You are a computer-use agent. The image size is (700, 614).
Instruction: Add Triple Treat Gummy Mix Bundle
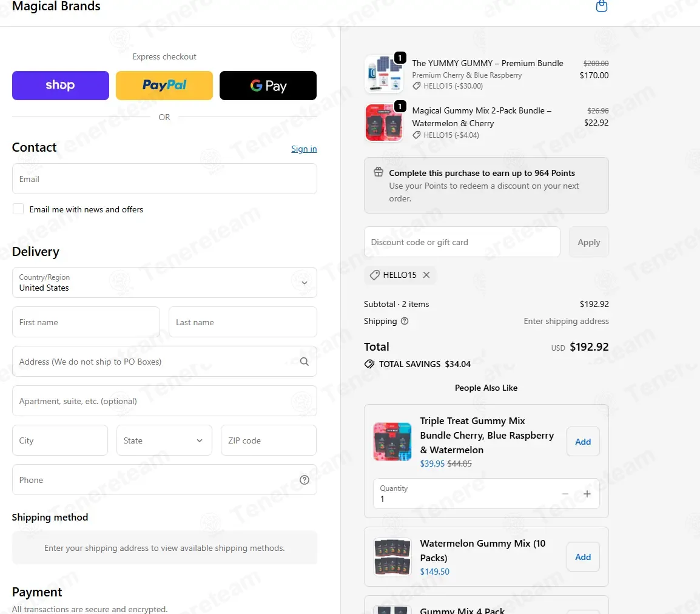[583, 442]
